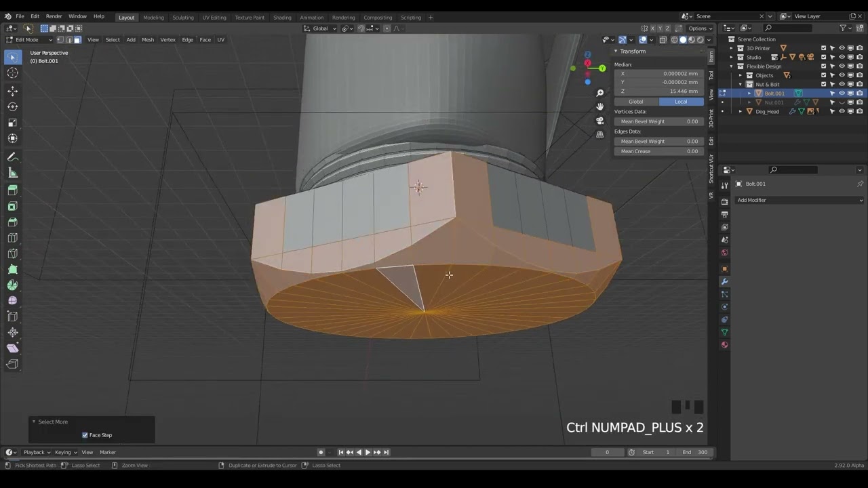Select the Smooth vertices tool
Image resolution: width=868 pixels, height=488 pixels.
point(13,300)
